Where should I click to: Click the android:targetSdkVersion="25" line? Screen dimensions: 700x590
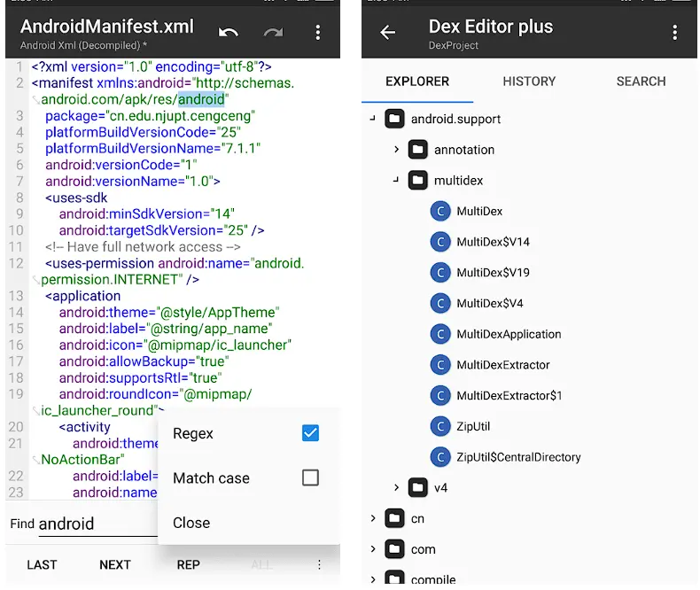161,230
